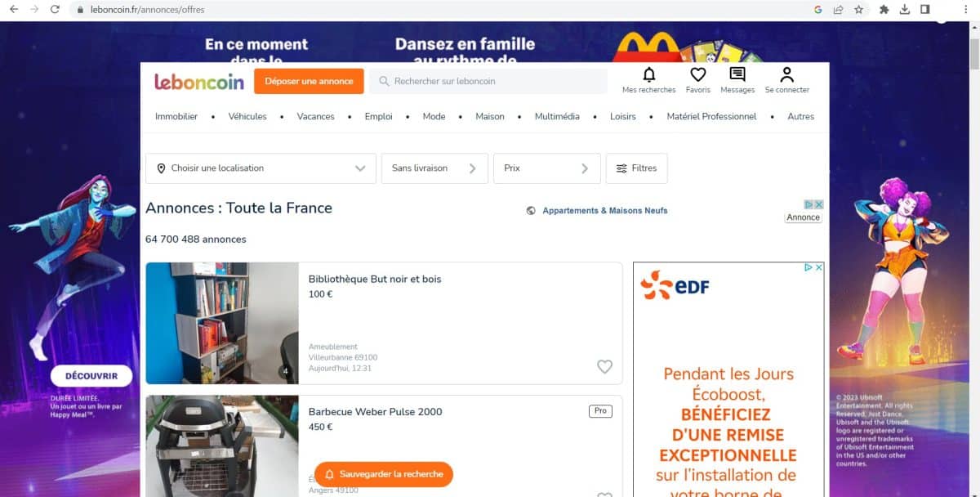Favorite the Bibliothèque But listing heart

(604, 367)
